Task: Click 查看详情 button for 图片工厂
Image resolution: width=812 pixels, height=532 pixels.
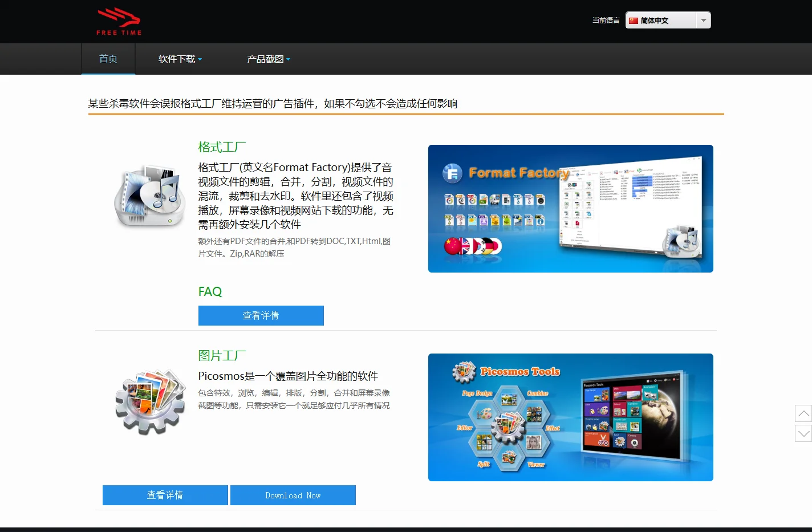Action: 165,495
